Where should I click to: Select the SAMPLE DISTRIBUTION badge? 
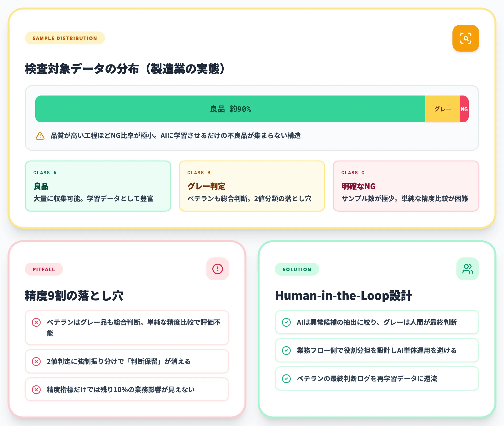[65, 38]
